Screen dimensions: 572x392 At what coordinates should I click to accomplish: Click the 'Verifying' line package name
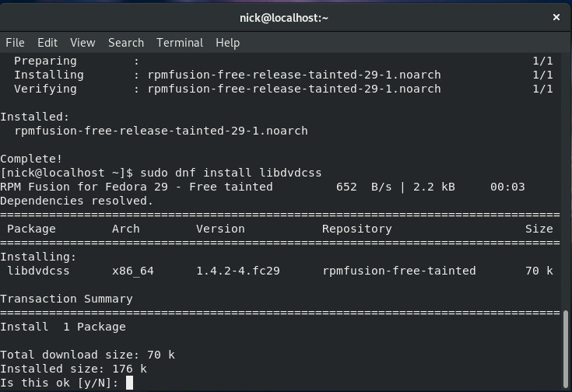click(294, 89)
